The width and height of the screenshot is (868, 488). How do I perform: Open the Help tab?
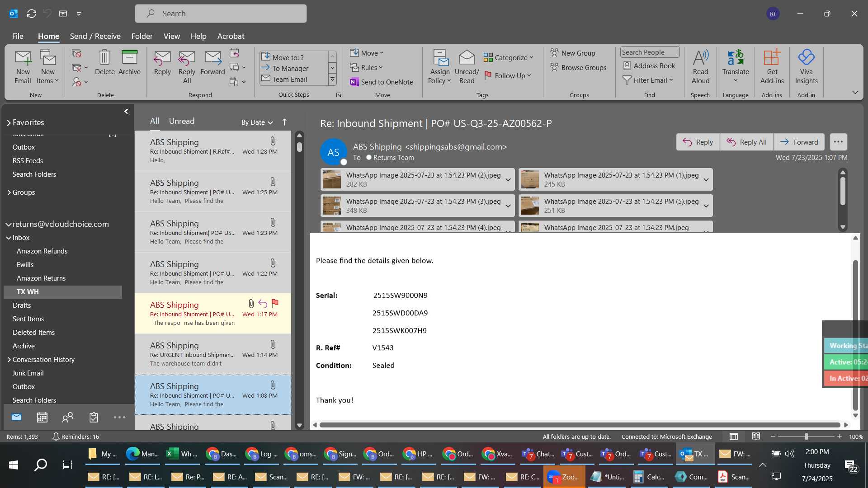pyautogui.click(x=198, y=36)
